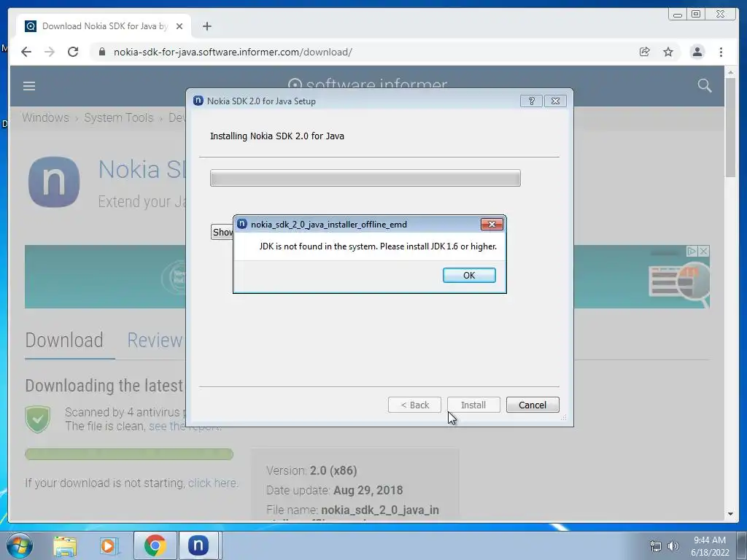Click the address bar URL
The height and width of the screenshot is (560, 747).
pyautogui.click(x=233, y=52)
